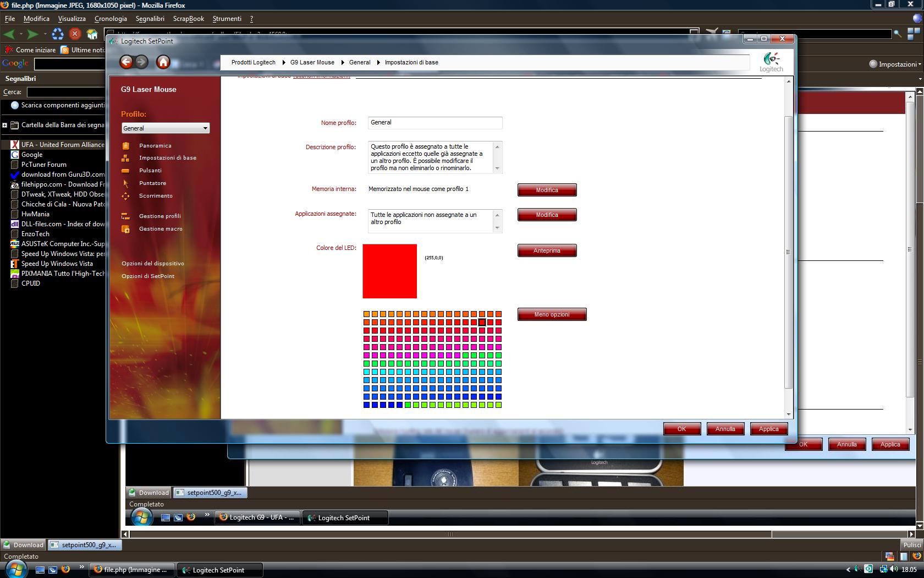This screenshot has width=924, height=578.
Task: Click Google toolbar search input
Action: coord(69,64)
